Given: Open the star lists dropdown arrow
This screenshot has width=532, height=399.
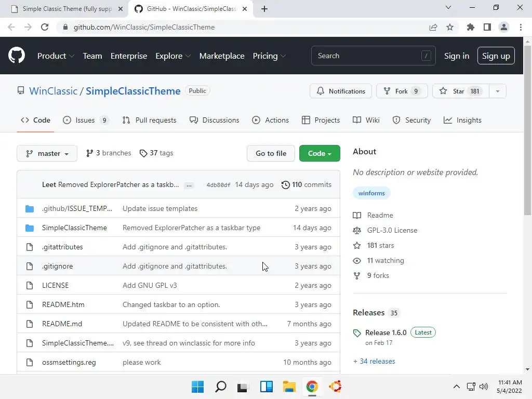Looking at the screenshot, I should pos(498,91).
